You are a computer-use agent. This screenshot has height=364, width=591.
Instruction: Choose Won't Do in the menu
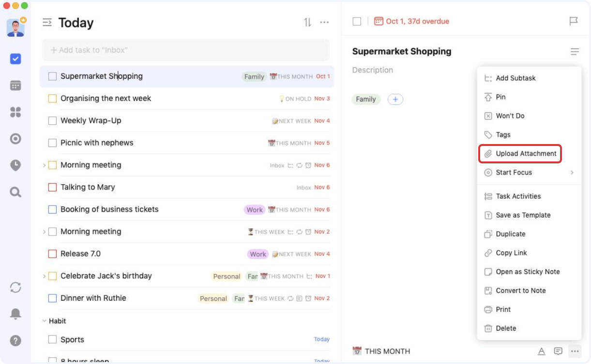coord(510,116)
